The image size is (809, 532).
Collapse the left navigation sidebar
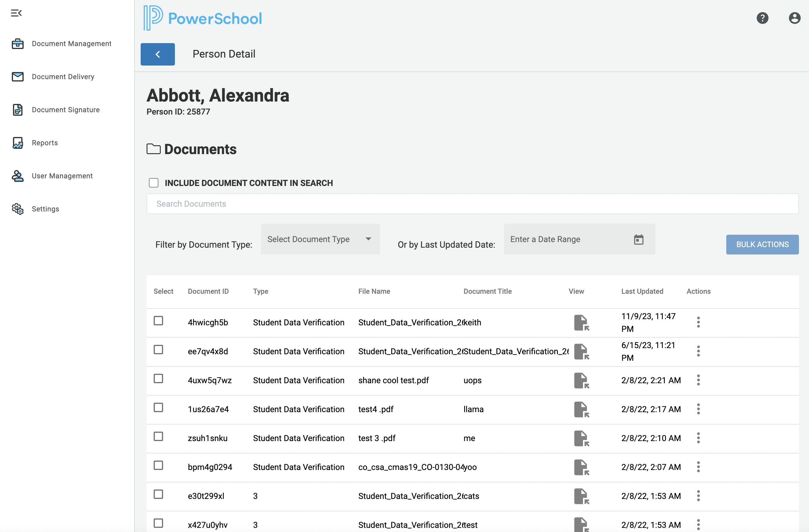tap(17, 13)
